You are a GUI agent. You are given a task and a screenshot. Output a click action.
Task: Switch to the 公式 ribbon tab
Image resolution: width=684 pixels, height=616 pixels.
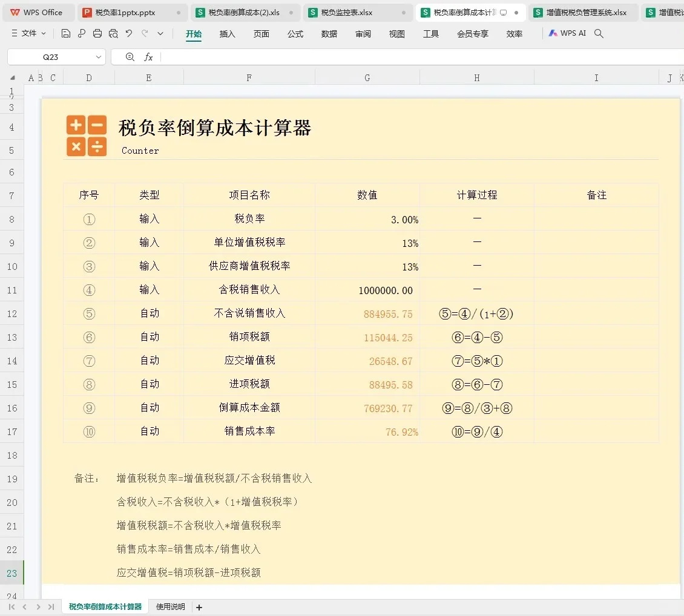pyautogui.click(x=295, y=34)
